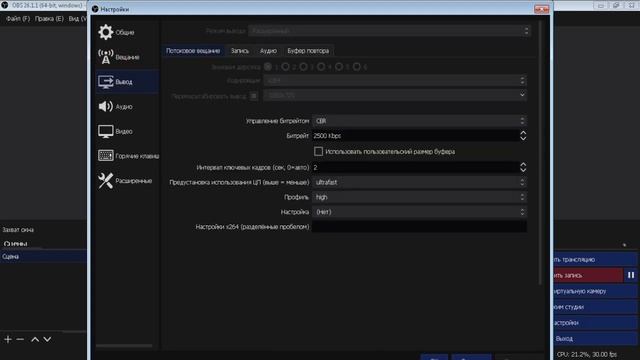Toggle the rescale output checkbox
The width and height of the screenshot is (640, 360).
point(253,96)
